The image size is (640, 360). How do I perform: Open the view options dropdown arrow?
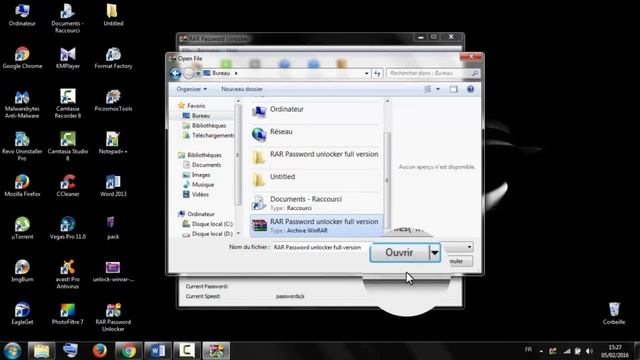[438, 89]
